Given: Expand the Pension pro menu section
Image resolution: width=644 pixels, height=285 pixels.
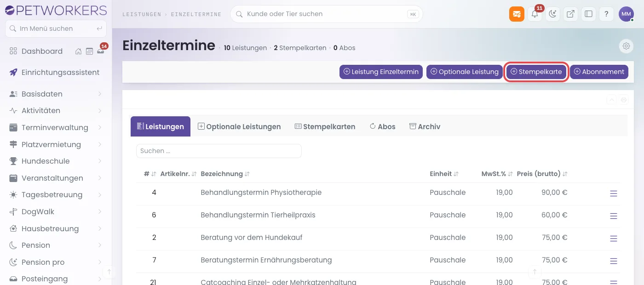Looking at the screenshot, I should click(56, 262).
